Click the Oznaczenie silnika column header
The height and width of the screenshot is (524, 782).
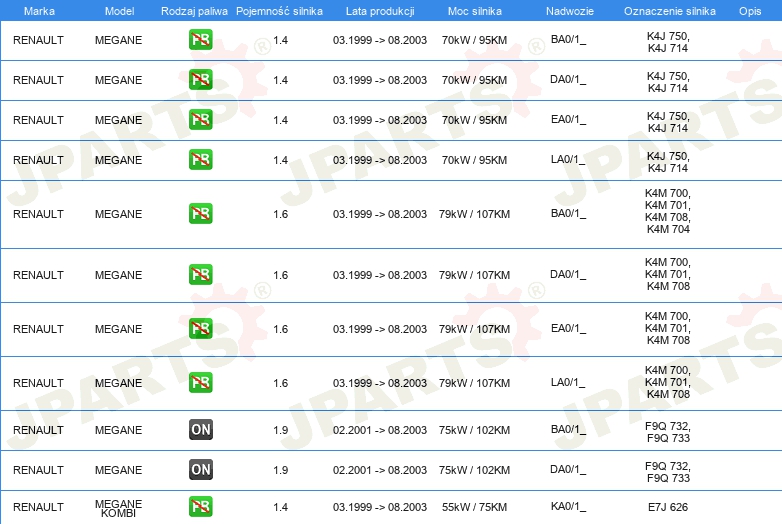coord(670,11)
